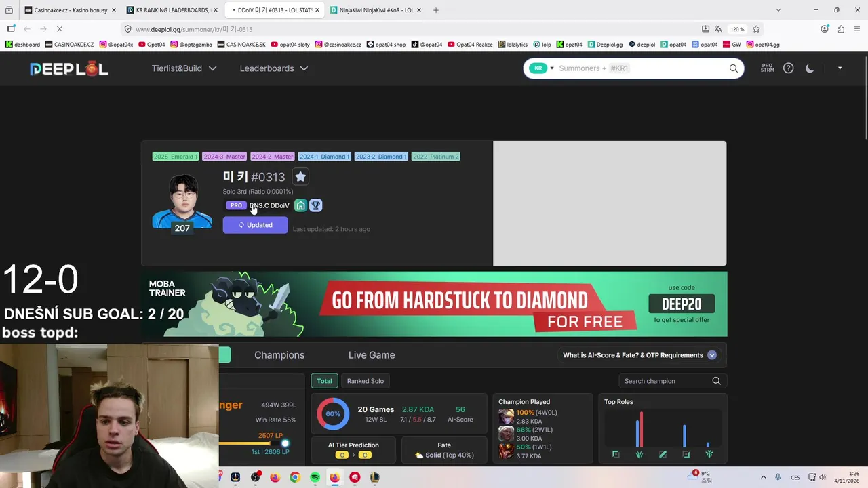Click the jungle role icon
Image resolution: width=868 pixels, height=488 pixels.
coord(639,454)
